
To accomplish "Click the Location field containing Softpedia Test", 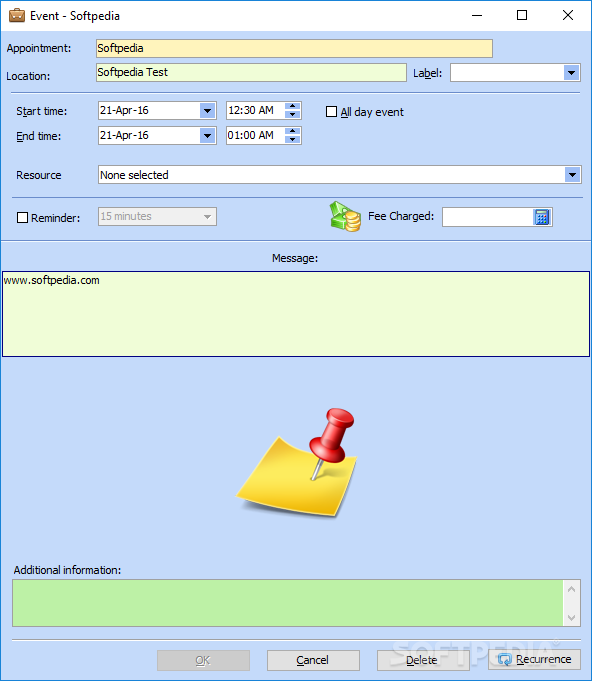I will (251, 73).
